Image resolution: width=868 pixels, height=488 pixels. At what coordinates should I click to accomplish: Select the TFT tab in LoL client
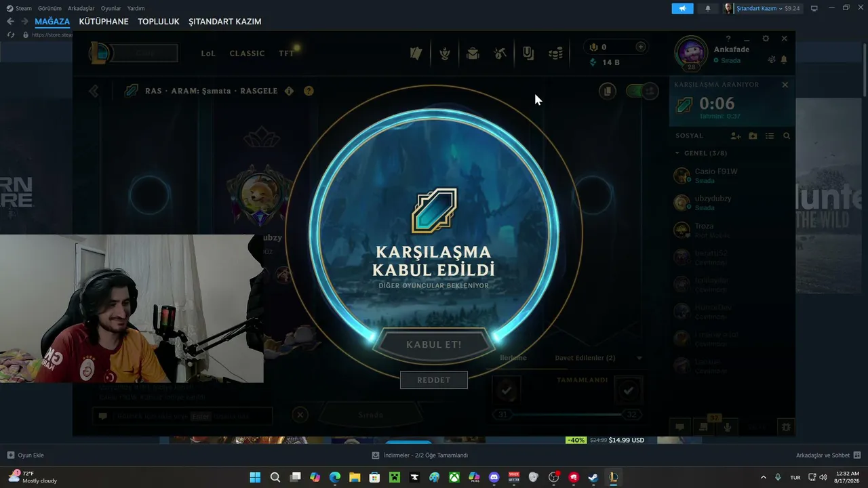click(286, 54)
